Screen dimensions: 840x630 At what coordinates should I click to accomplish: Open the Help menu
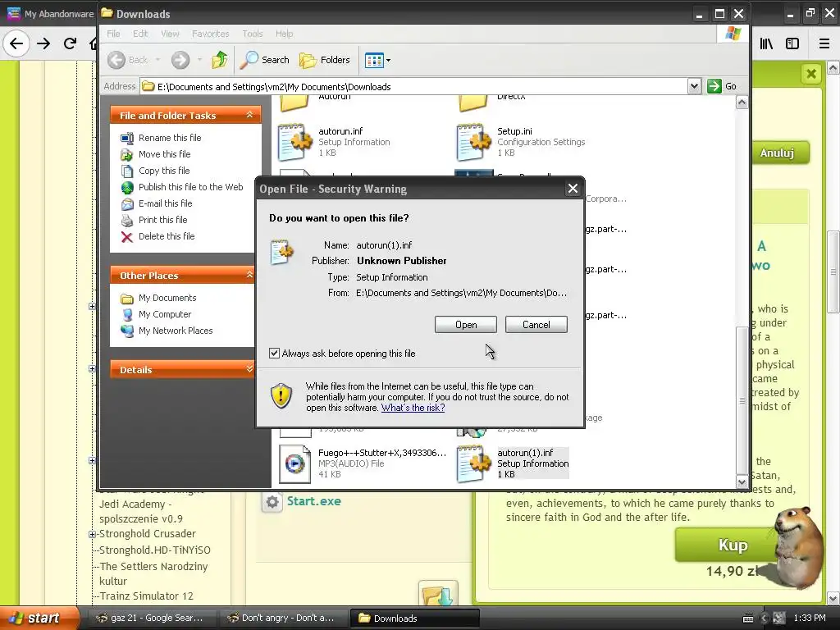(285, 34)
